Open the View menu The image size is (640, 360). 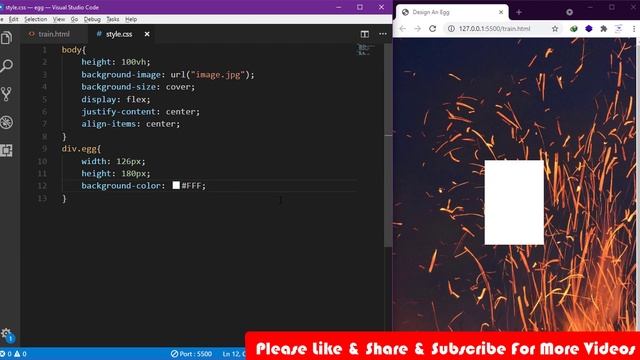[x=59, y=19]
